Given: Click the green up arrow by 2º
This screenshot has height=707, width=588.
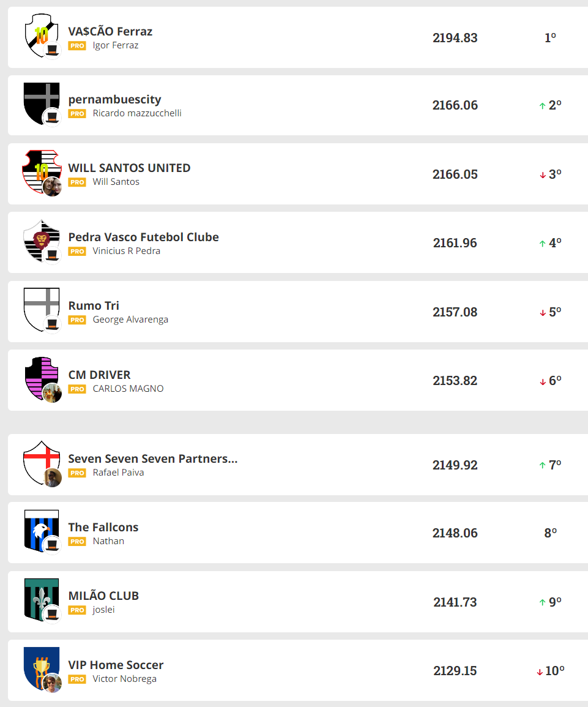Looking at the screenshot, I should (x=542, y=106).
